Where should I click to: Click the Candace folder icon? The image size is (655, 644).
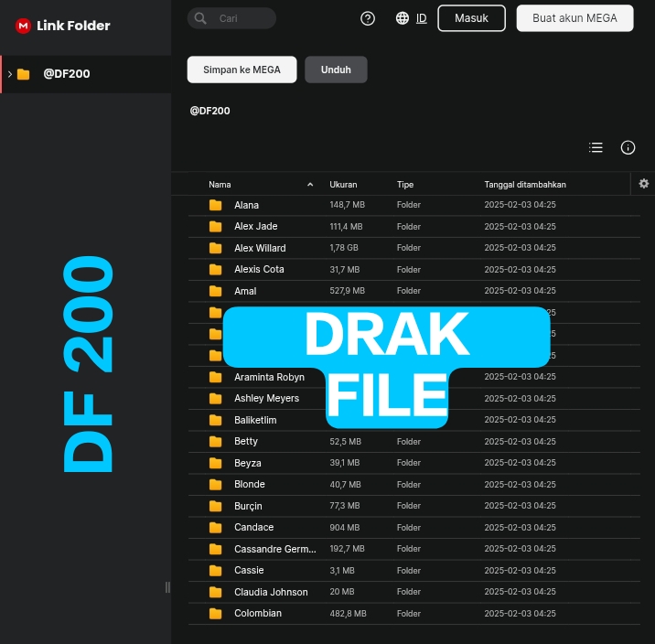coord(216,528)
